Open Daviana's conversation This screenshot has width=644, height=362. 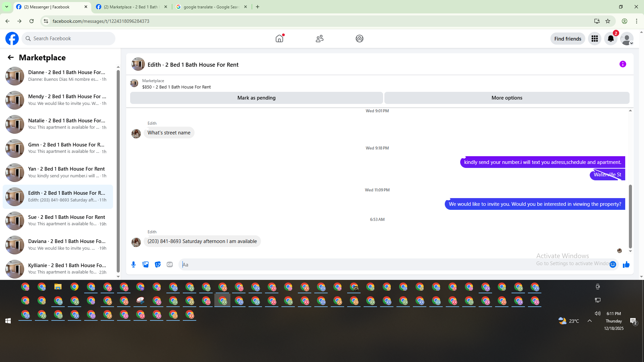[x=58, y=245]
